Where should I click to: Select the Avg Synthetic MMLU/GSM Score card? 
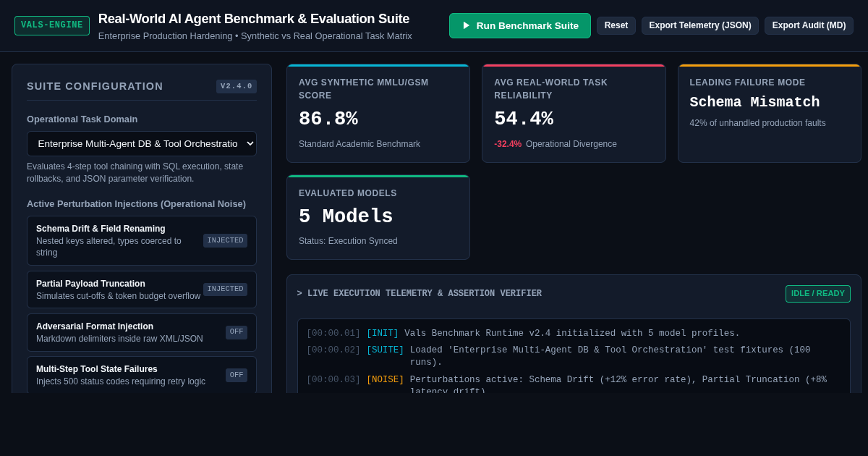coord(378,114)
